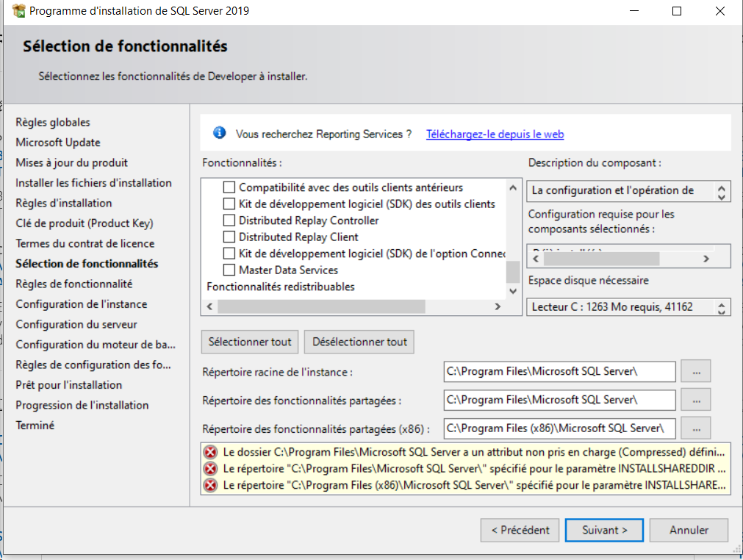Viewport: 743px width, 560px height.
Task: Click the shared features (x86) directory field
Action: [559, 428]
